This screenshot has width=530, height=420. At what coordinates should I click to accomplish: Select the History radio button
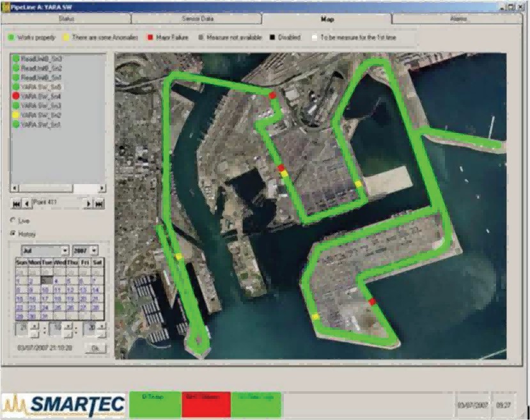pyautogui.click(x=14, y=233)
